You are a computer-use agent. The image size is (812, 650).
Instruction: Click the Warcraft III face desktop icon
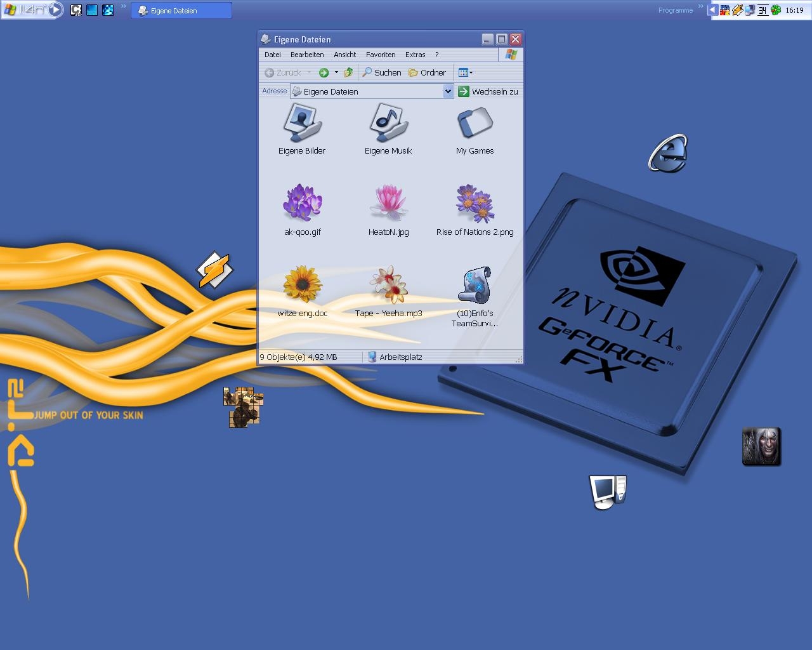tap(761, 446)
